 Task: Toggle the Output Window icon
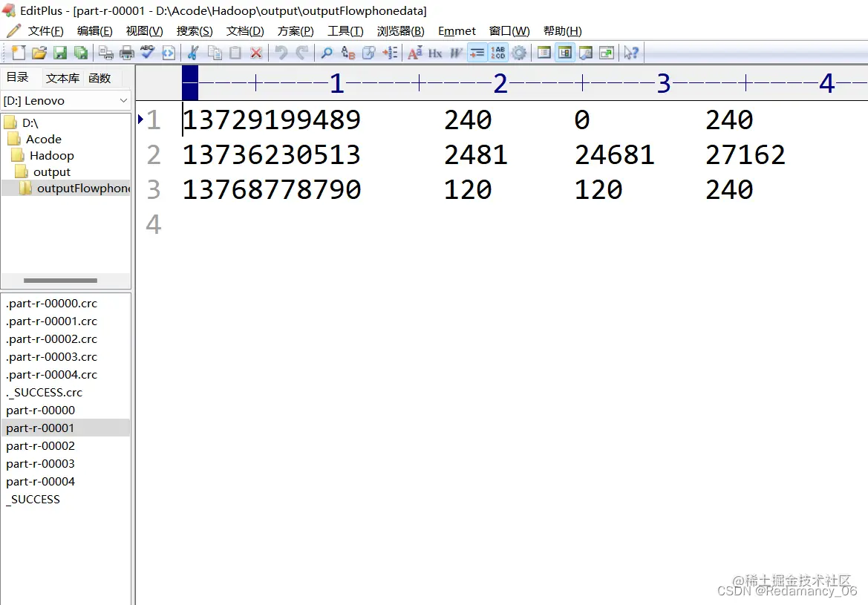click(586, 53)
